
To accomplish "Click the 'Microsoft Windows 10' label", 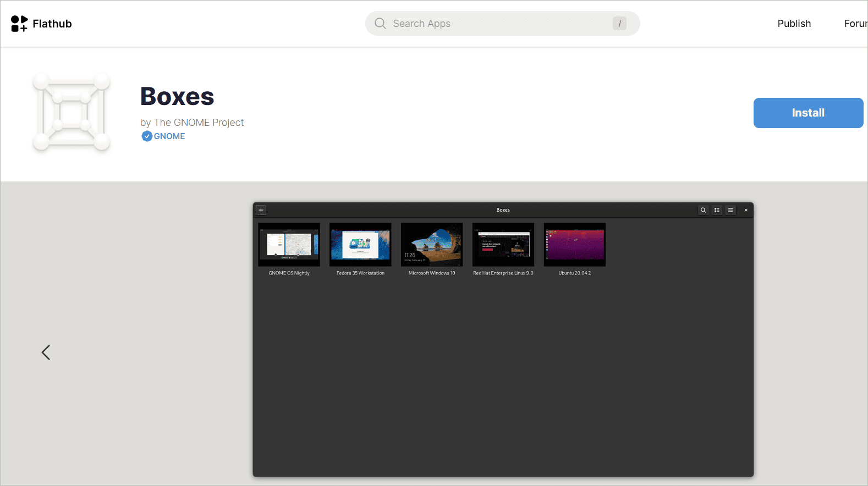I will pyautogui.click(x=432, y=273).
